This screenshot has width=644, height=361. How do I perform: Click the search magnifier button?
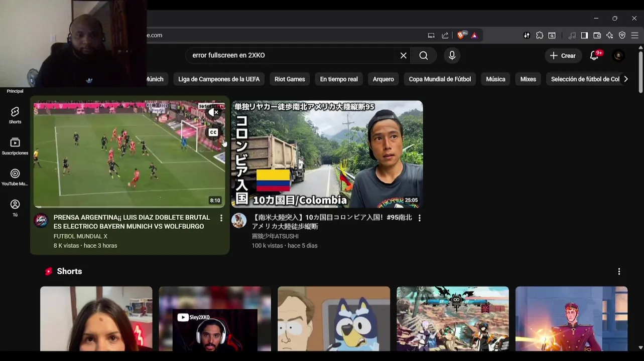pos(424,56)
